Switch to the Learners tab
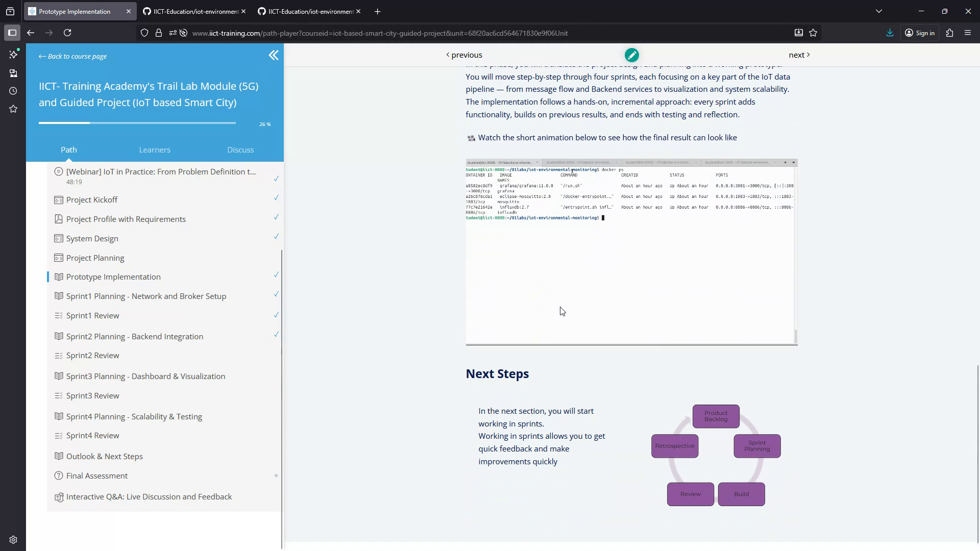Viewport: 980px width, 551px height. 155,149
